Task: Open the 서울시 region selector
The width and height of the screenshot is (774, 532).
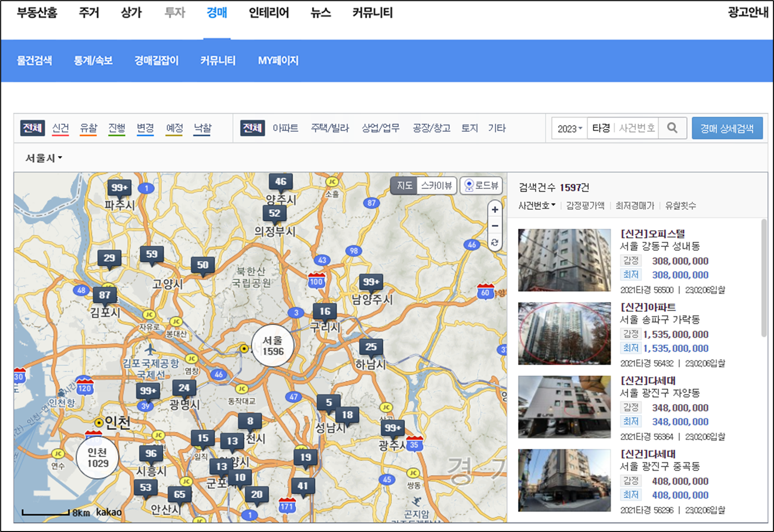Action: point(42,158)
